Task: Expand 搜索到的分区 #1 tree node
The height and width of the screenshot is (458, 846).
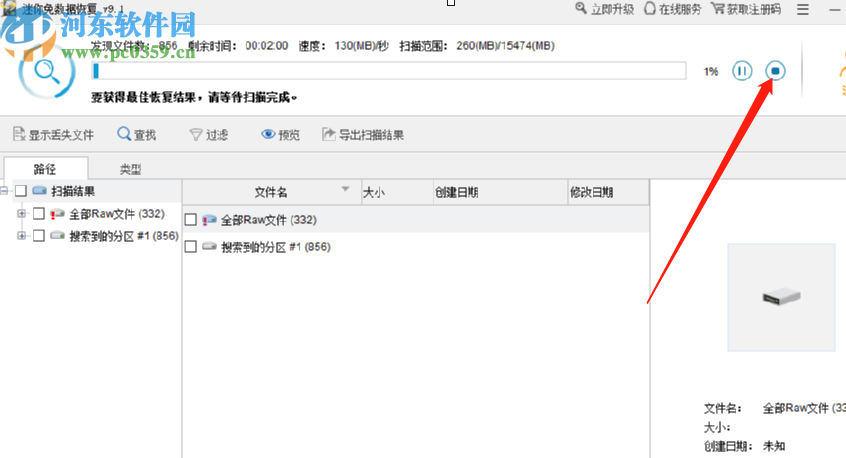Action: tap(22, 236)
